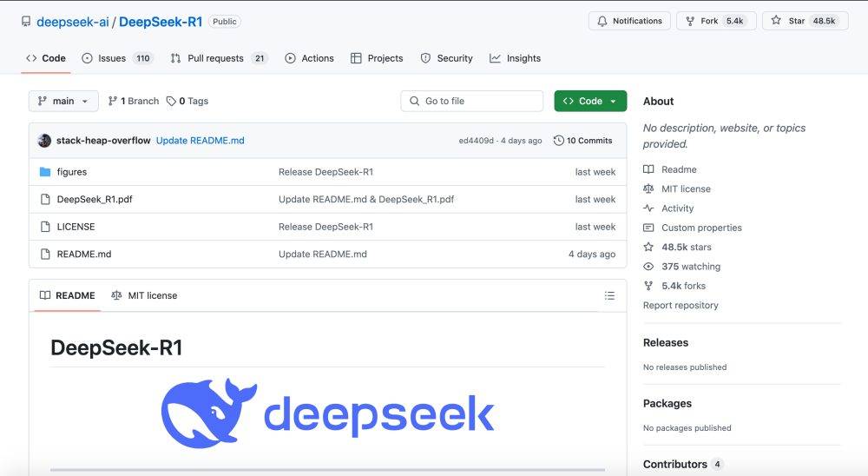Open the DeepSeek_R1.pdf file
Screen dimensions: 868x476
click(x=95, y=199)
